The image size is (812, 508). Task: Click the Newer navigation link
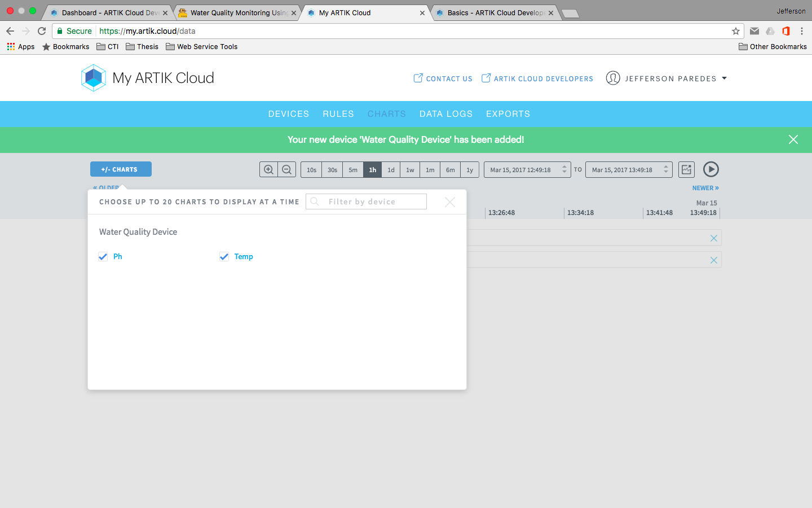pyautogui.click(x=705, y=188)
